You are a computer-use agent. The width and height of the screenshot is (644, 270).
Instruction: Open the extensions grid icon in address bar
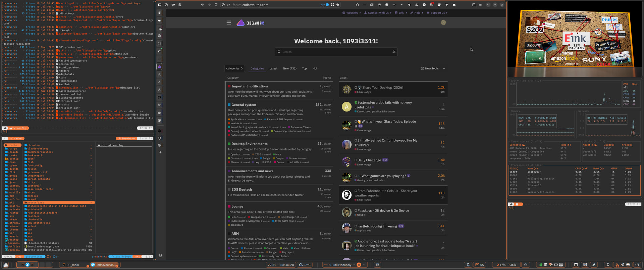[x=332, y=5]
